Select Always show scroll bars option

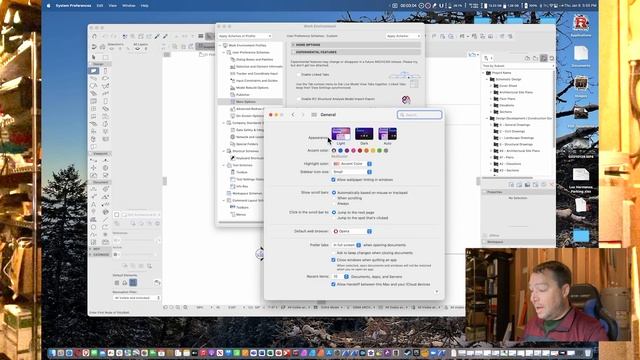[334, 203]
